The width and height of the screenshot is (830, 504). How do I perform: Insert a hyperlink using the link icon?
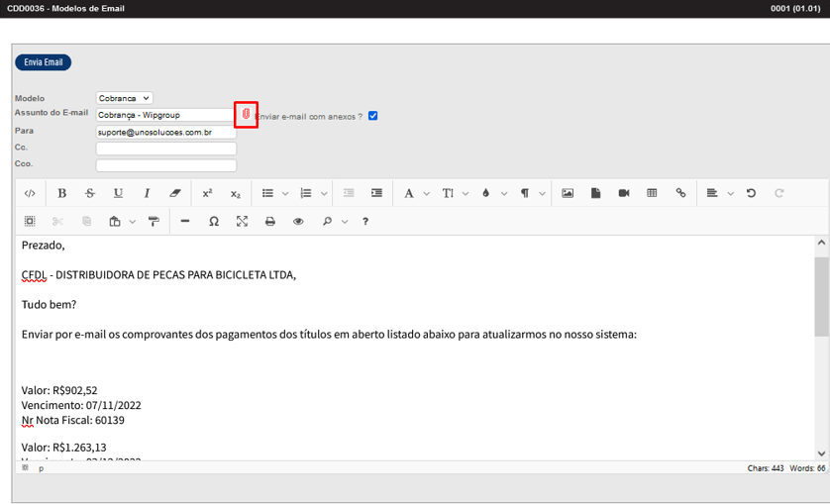[x=680, y=193]
